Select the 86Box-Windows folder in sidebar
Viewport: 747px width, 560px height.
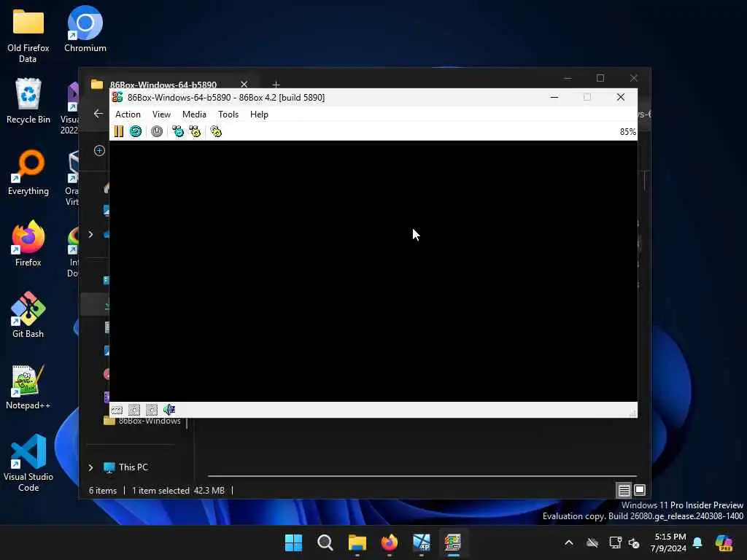(x=142, y=421)
